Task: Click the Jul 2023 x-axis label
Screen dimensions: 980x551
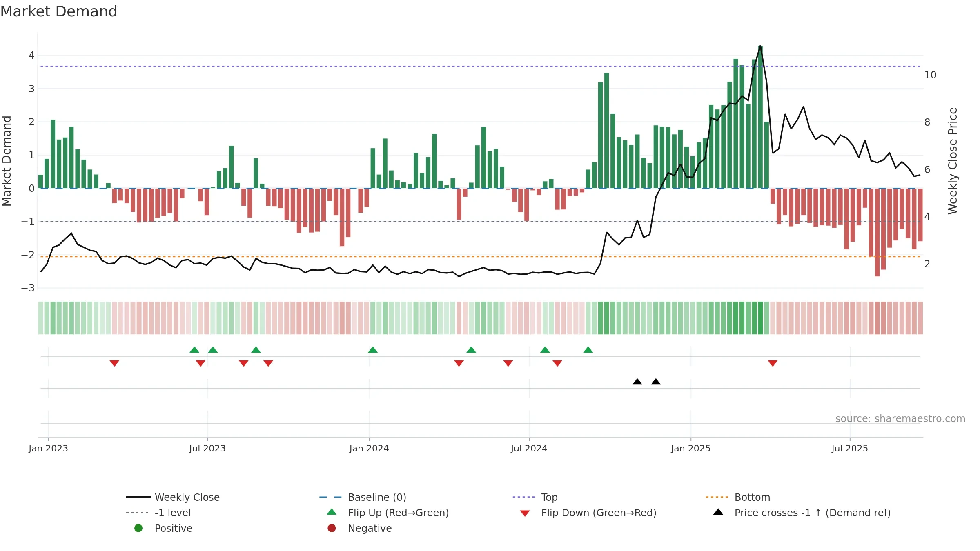Action: pyautogui.click(x=207, y=448)
